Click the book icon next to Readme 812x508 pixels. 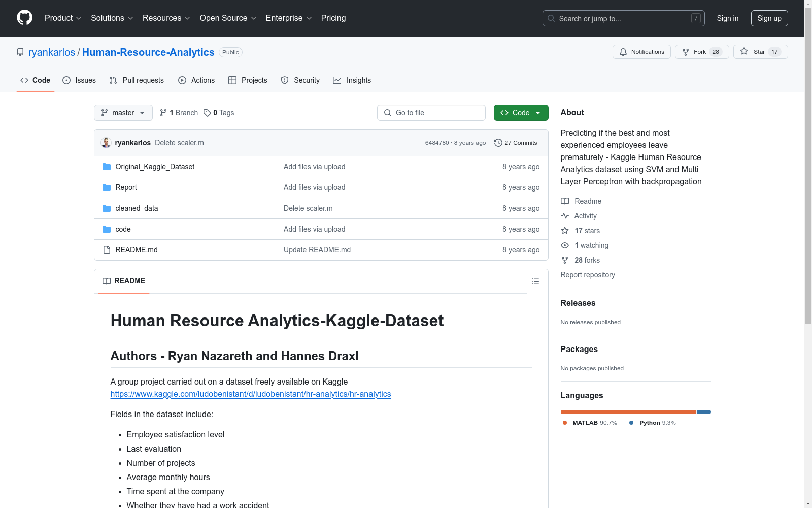[x=565, y=201]
